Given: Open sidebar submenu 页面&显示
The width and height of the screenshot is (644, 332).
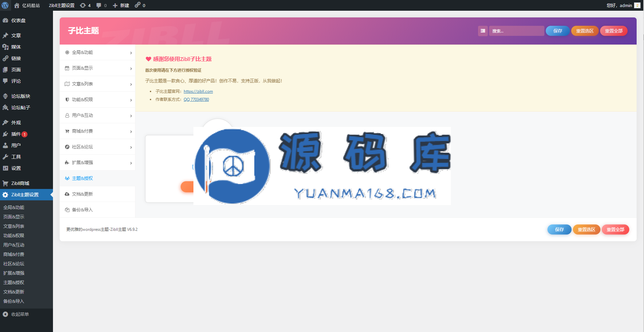Looking at the screenshot, I should [x=14, y=217].
